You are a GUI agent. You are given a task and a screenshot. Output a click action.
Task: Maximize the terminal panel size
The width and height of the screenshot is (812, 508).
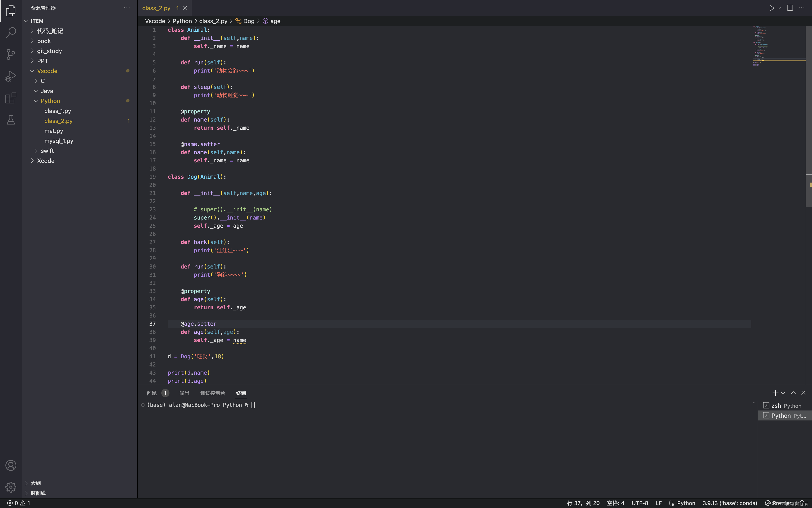point(793,393)
